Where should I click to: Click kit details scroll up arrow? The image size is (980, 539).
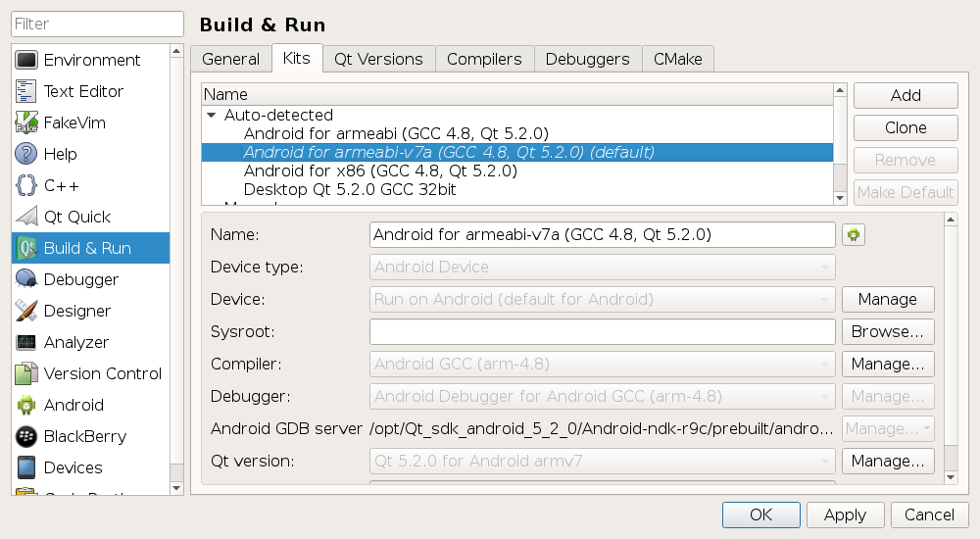tap(951, 220)
